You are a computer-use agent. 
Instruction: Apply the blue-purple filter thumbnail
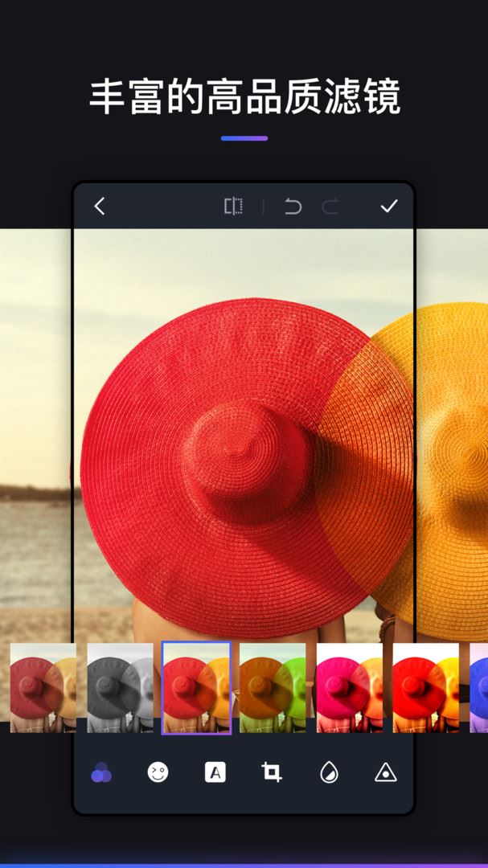click(478, 687)
